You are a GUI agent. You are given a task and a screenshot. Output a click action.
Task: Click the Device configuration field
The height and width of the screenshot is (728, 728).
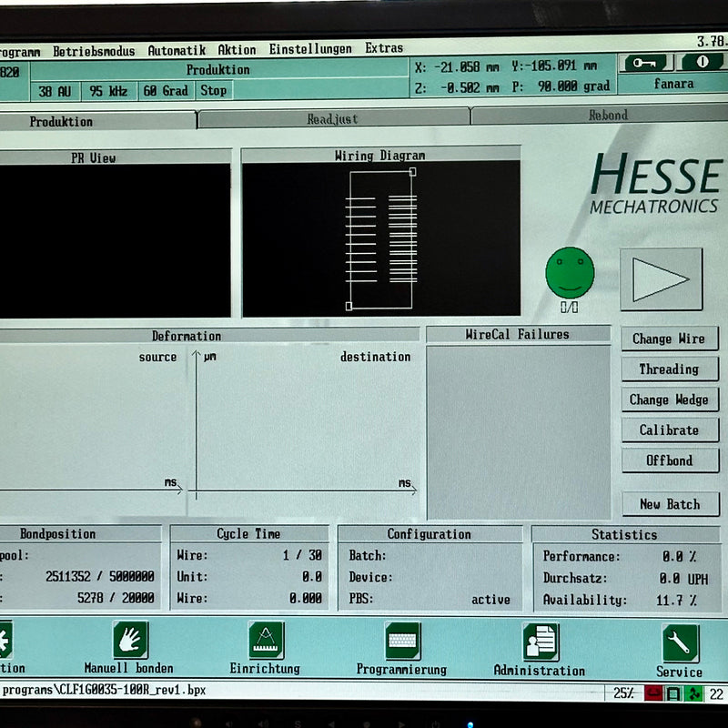tap(430, 578)
